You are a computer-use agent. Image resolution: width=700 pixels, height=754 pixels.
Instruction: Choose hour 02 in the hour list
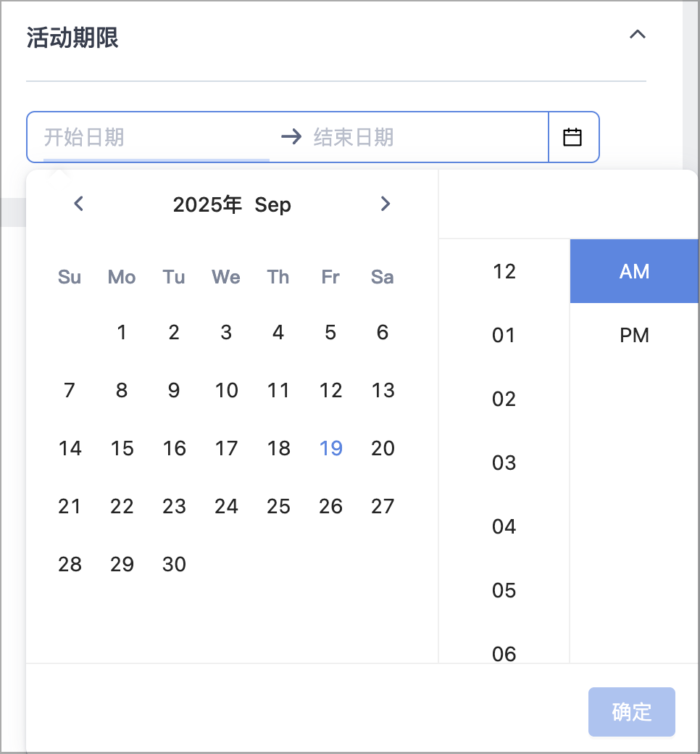click(x=504, y=399)
